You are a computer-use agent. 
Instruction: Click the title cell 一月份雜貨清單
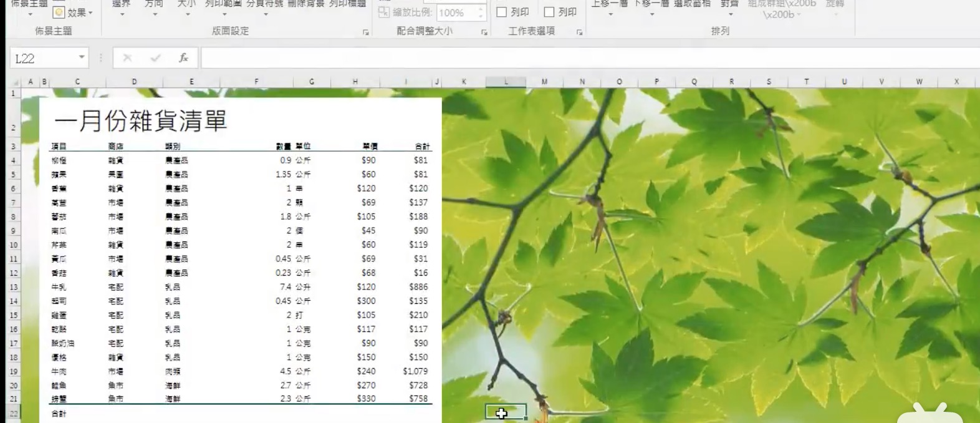(x=140, y=120)
